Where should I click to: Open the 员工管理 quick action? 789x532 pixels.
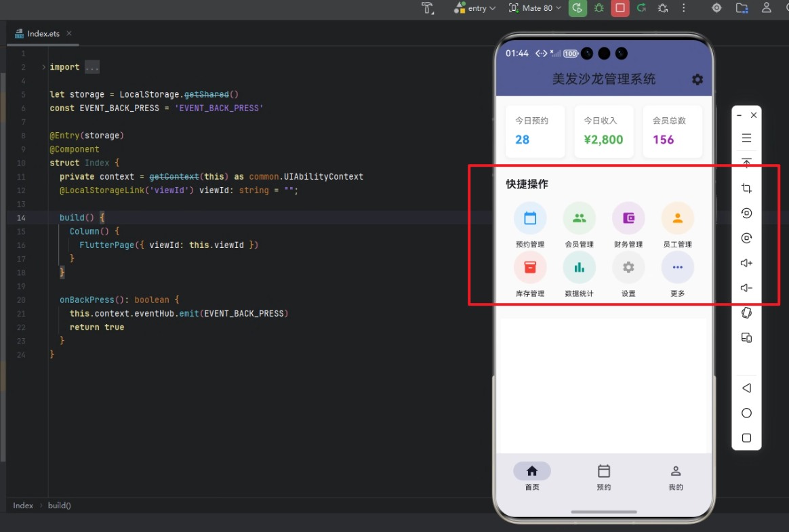pyautogui.click(x=677, y=225)
